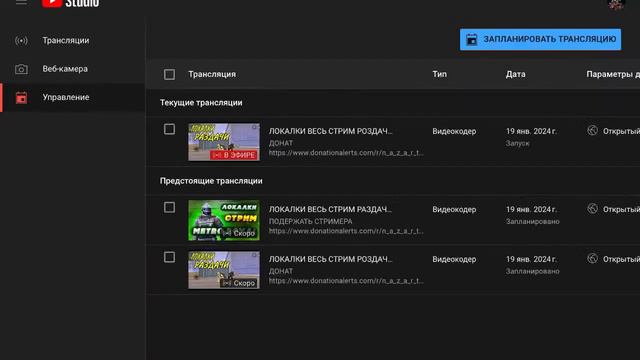Open the title of the last scheduled stream

[x=330, y=259]
